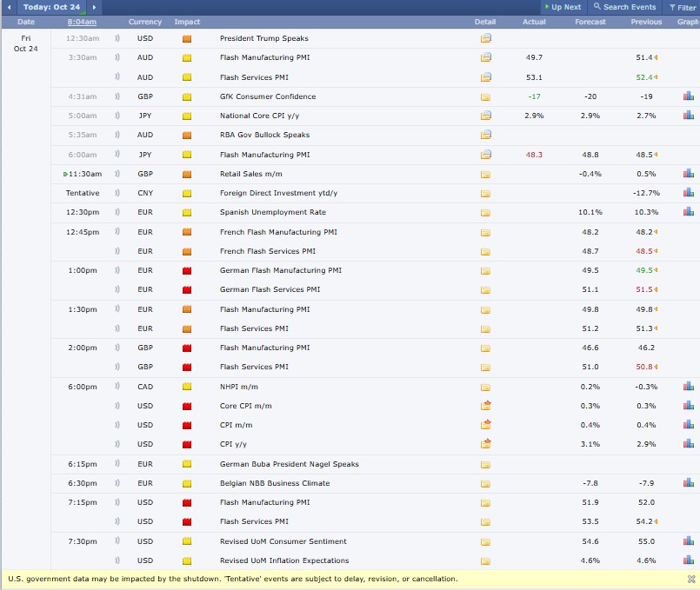Toggle alert speaker for President Trump Speaks
700x590 pixels.
point(117,38)
